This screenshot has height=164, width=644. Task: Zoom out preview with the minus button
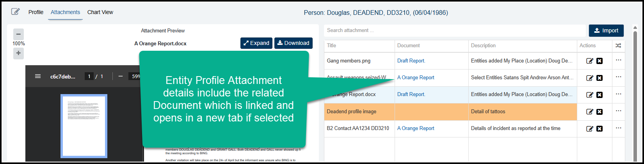(x=18, y=34)
